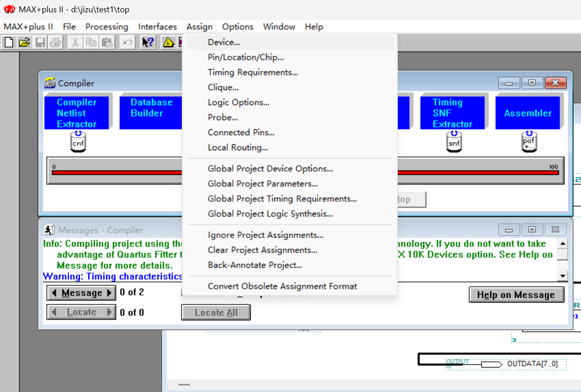Screen dimensions: 581x392
Task: Open Global Project Parameters...
Action: click(290, 184)
